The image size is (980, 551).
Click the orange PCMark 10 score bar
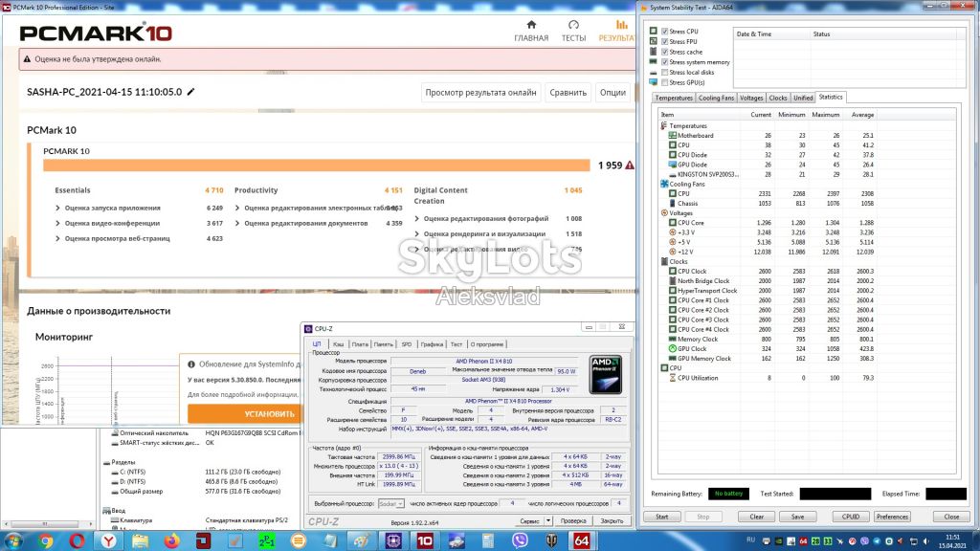316,165
